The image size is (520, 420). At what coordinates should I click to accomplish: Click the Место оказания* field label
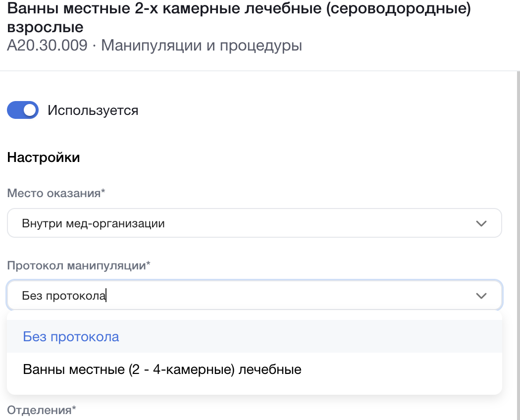tap(56, 194)
